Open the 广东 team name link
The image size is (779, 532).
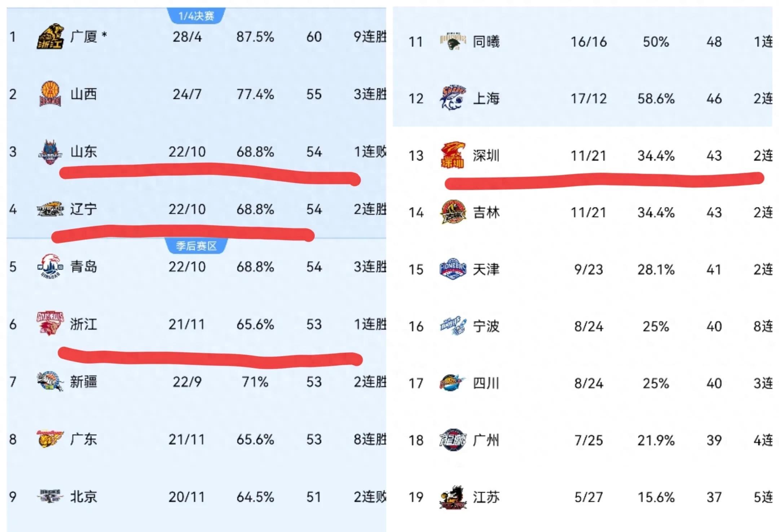click(83, 439)
